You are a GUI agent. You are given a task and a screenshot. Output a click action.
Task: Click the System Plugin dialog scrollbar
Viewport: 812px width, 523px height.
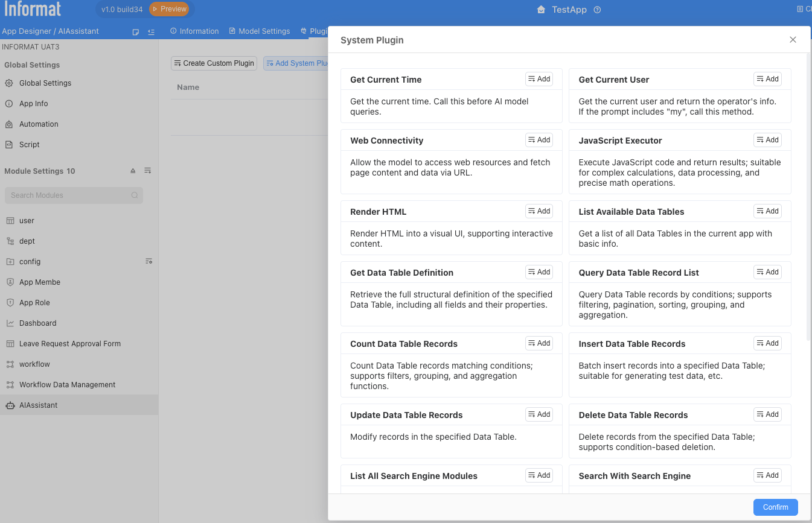click(809, 199)
